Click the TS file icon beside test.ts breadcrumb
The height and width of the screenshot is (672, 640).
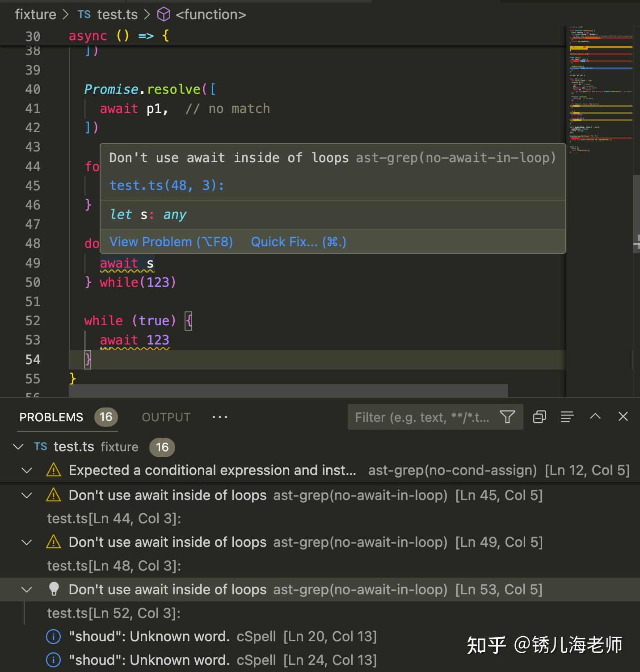pyautogui.click(x=83, y=14)
